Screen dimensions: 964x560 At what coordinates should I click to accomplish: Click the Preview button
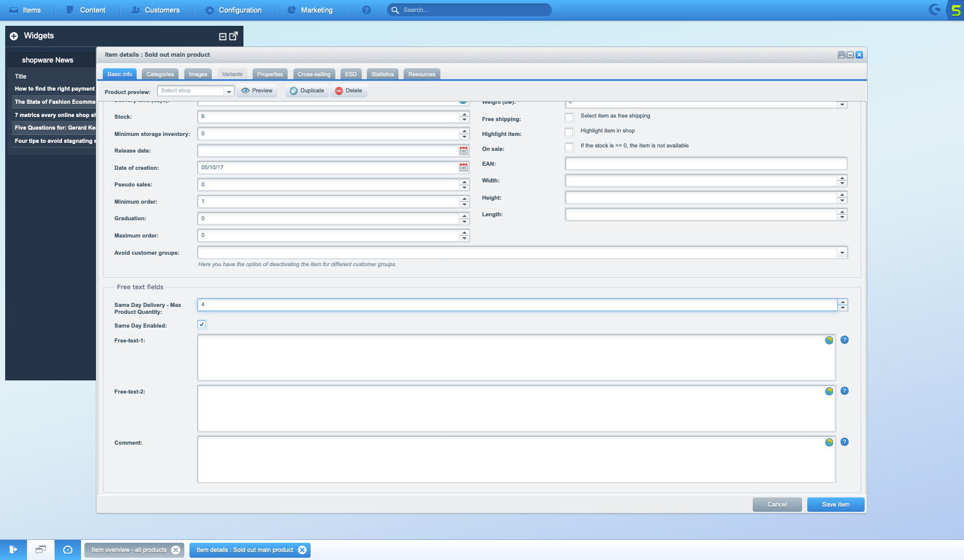[257, 91]
